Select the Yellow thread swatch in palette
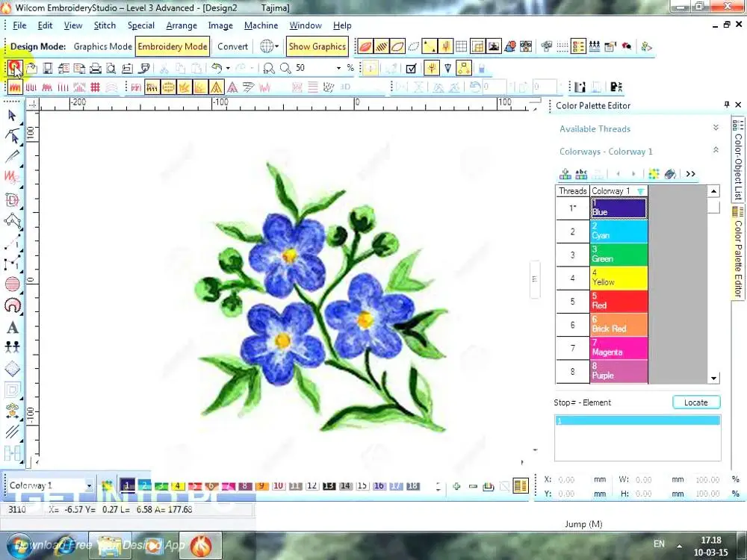This screenshot has height=560, width=747. 619,279
